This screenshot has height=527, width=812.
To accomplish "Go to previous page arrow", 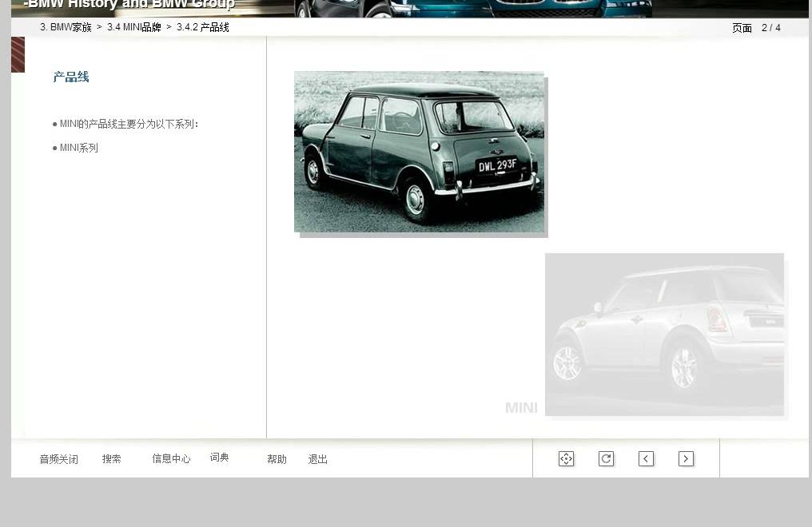I will (646, 459).
